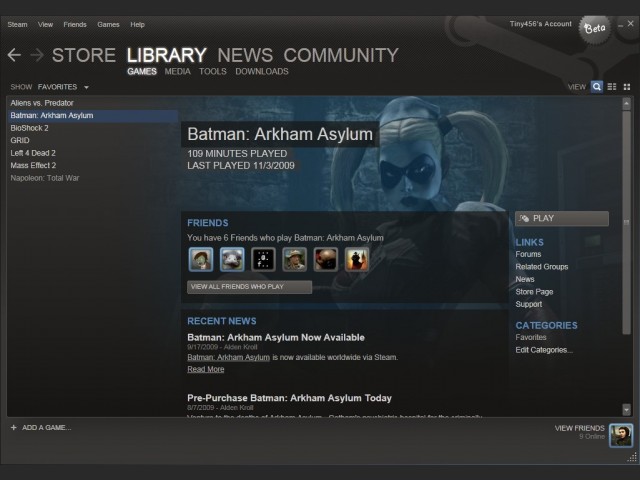This screenshot has height=480, width=640.
Task: Go to the STORE section
Action: point(84,55)
